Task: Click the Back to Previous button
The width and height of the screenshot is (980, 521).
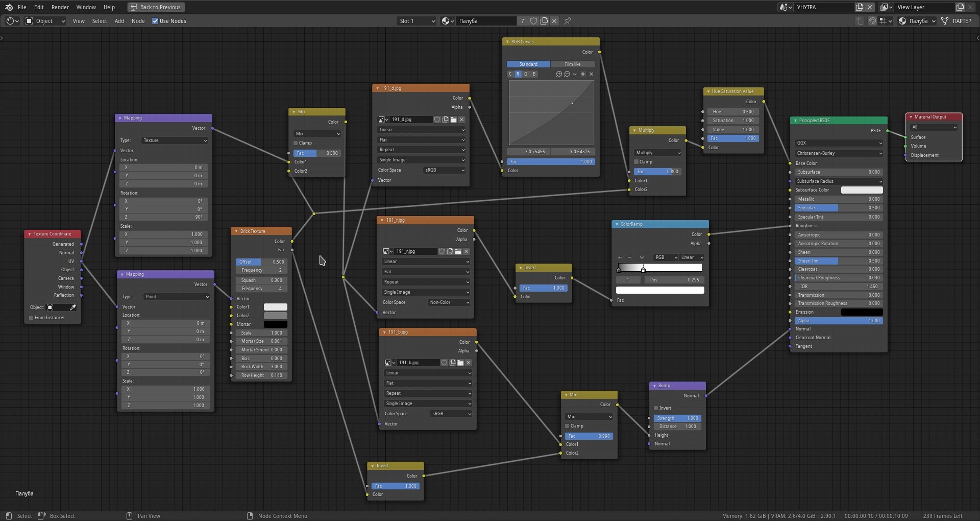Action: pos(156,7)
